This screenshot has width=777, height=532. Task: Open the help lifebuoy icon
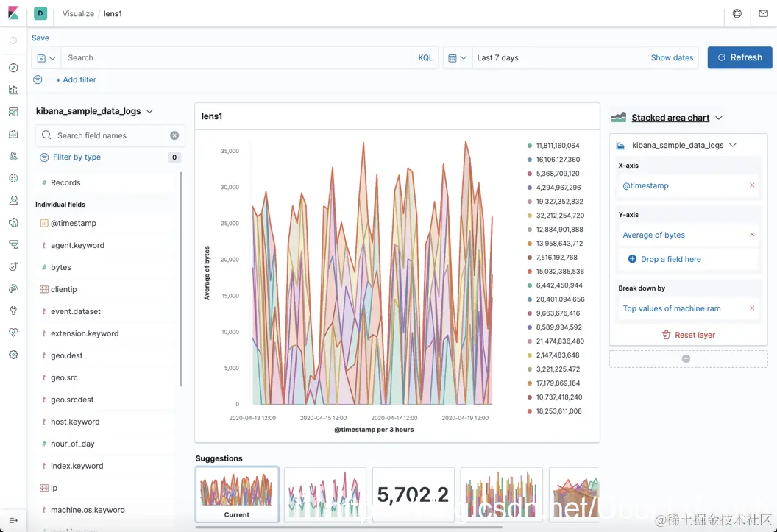pos(737,13)
